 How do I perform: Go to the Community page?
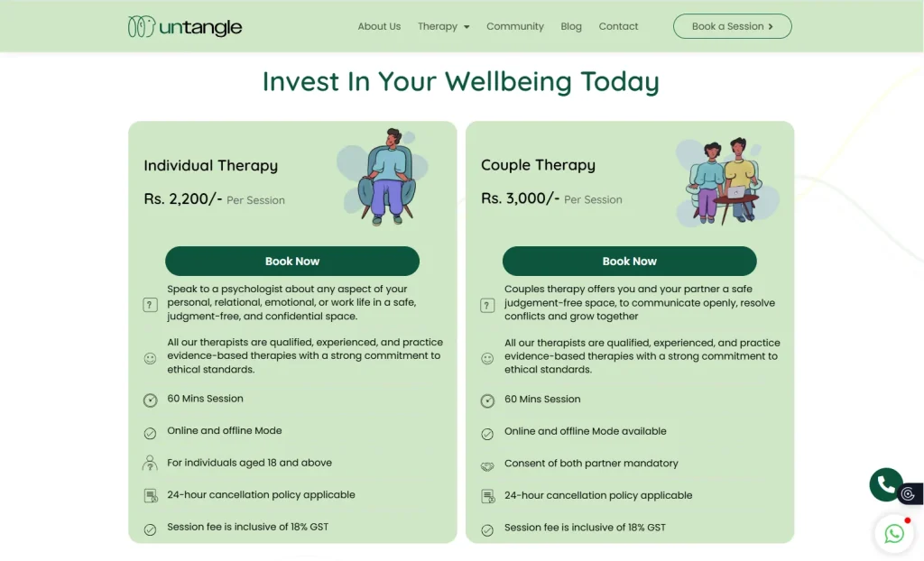point(515,27)
